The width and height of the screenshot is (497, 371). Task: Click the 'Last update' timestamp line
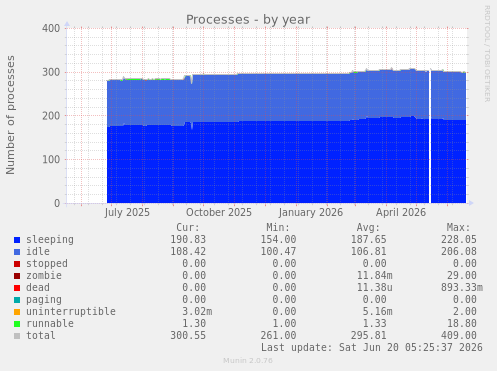pos(372,347)
